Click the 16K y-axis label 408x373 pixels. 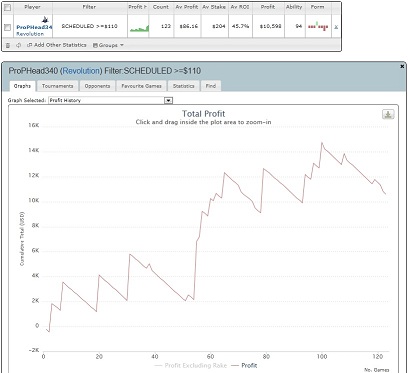click(x=33, y=125)
